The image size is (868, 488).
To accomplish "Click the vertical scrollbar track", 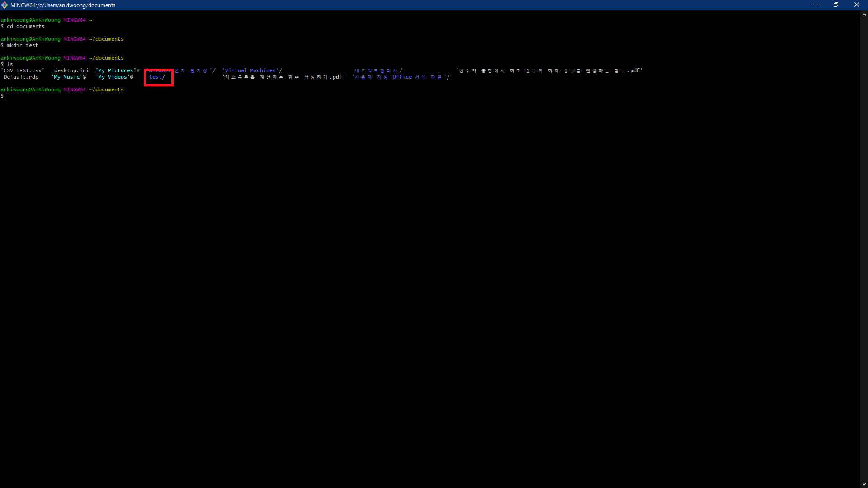I will tap(864, 249).
